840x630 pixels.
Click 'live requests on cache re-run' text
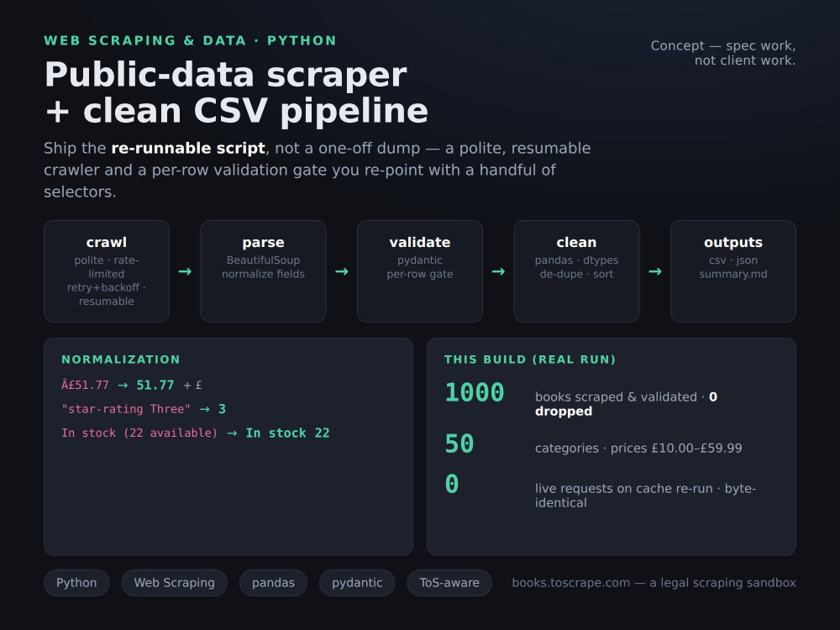pyautogui.click(x=623, y=489)
